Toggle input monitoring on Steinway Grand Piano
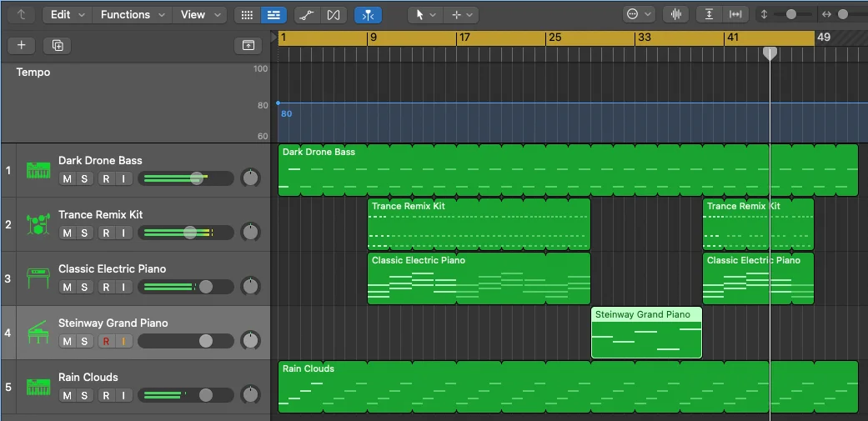 (123, 341)
